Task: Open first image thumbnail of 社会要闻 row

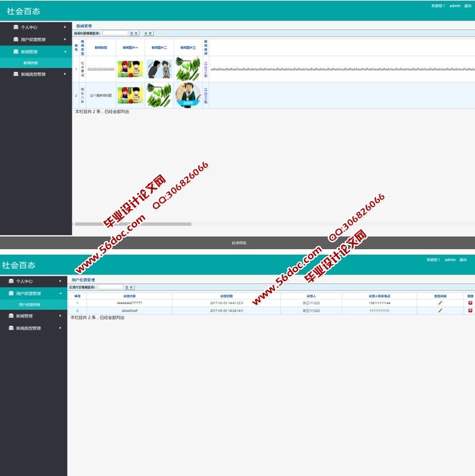Action: tap(130, 69)
